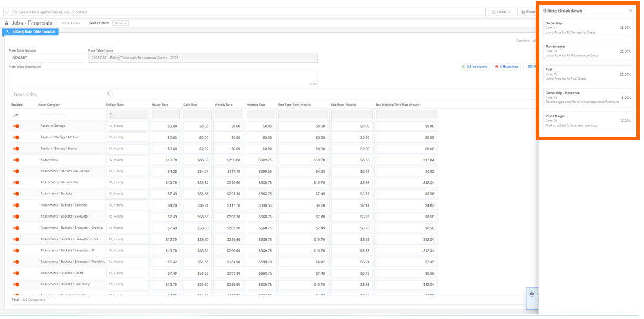Click the green dollar icon on Breakdowns

463,67
